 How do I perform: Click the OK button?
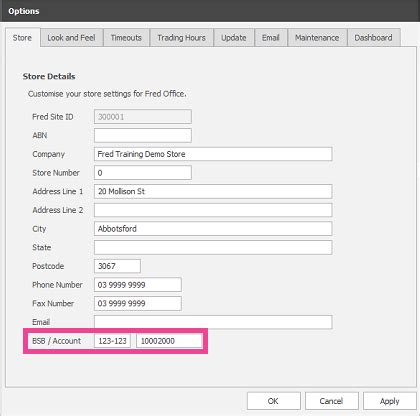pos(274,401)
